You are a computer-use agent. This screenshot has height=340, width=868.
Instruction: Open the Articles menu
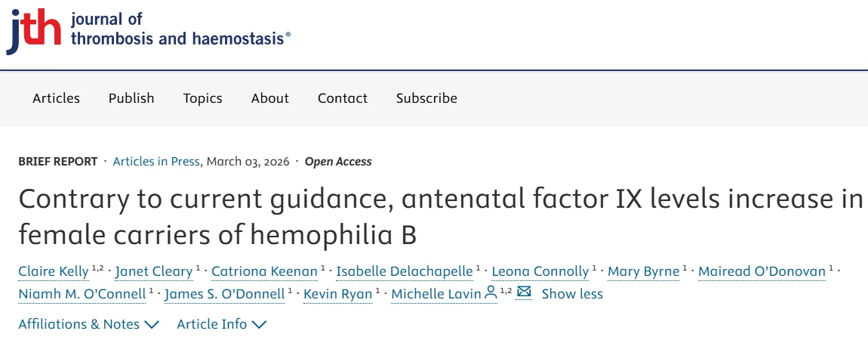point(56,98)
